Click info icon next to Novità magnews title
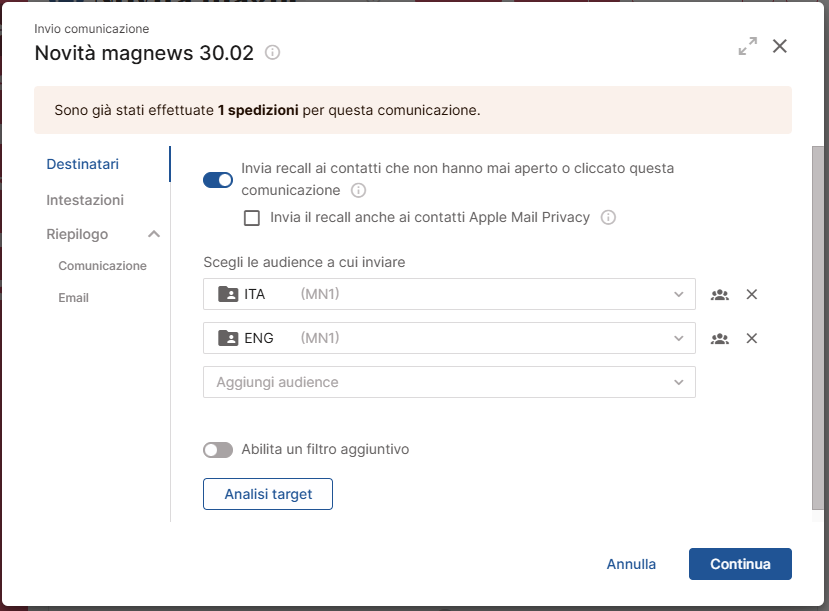The height and width of the screenshot is (611, 829). 272,53
